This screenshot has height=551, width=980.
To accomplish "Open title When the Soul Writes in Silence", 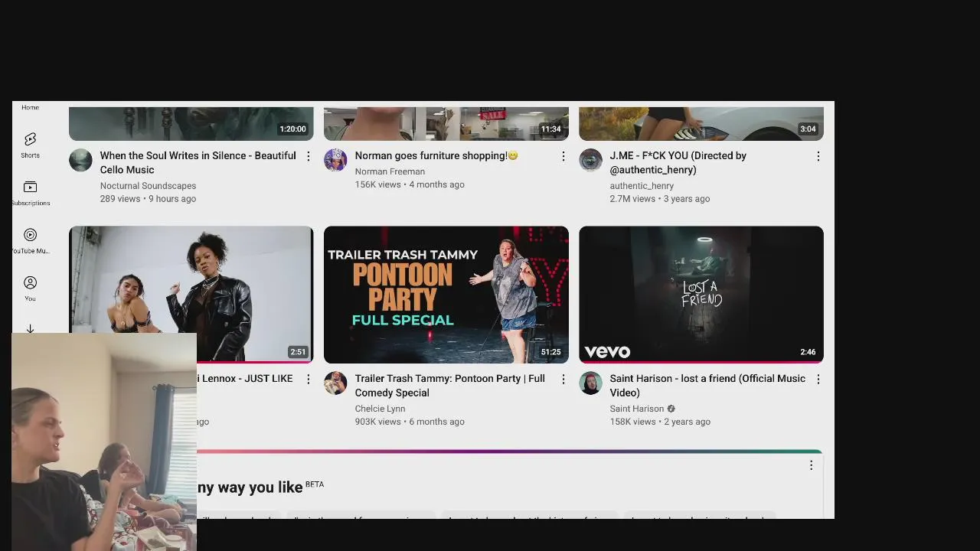I will click(198, 162).
